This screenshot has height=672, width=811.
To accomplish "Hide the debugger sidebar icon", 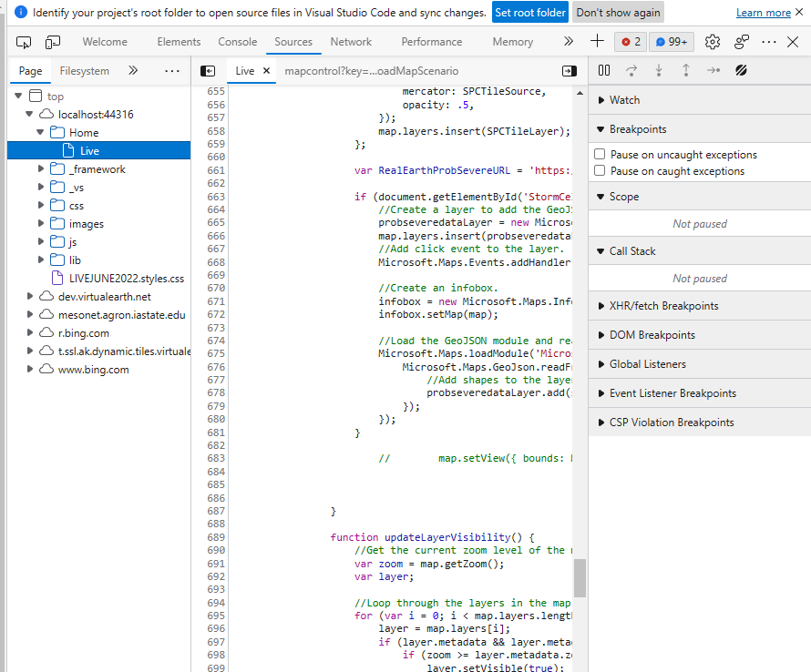I will [x=570, y=71].
